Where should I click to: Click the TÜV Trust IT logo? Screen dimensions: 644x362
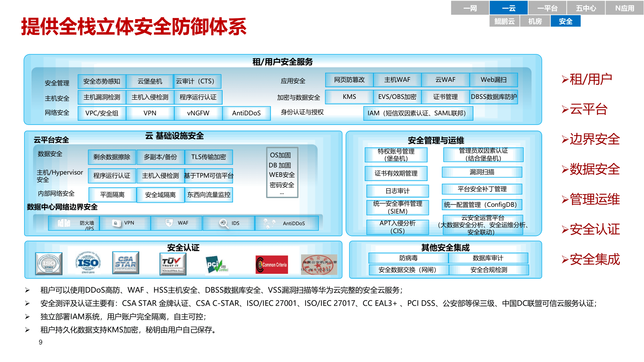[173, 264]
